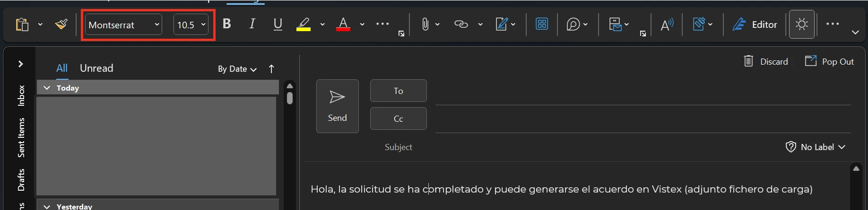Toggle Italic formatting

click(x=252, y=24)
